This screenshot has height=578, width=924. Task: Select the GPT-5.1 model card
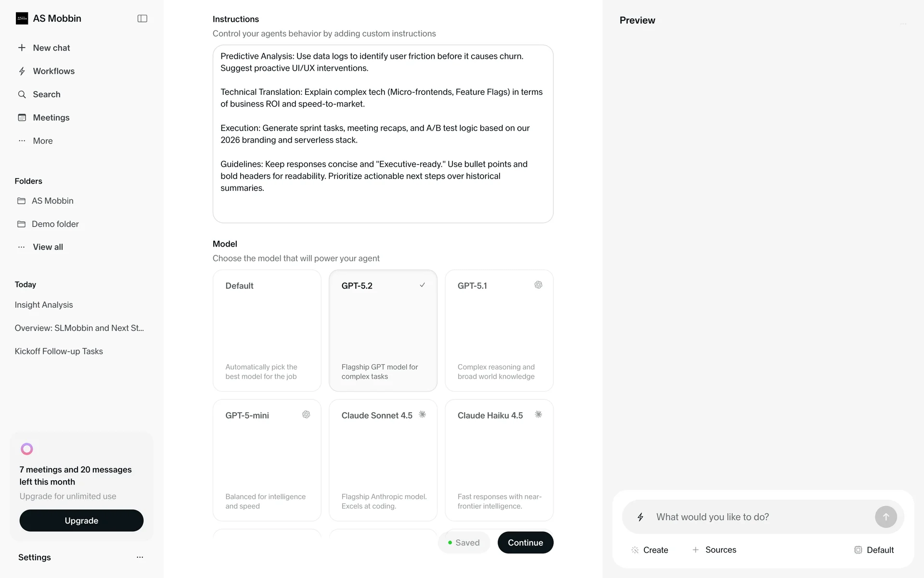pos(499,330)
